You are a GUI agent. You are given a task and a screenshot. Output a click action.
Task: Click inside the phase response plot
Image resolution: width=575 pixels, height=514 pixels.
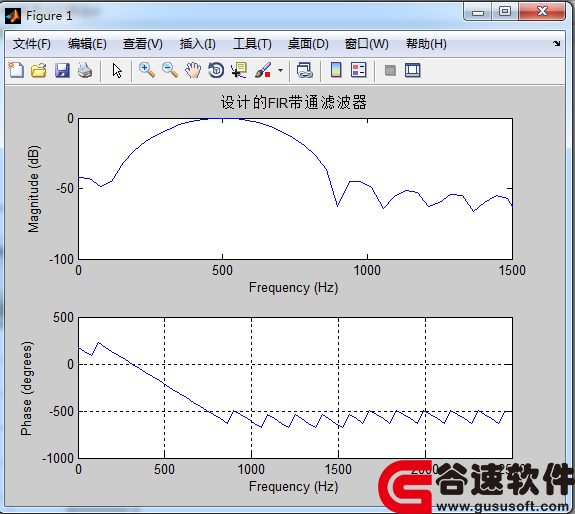[295, 388]
